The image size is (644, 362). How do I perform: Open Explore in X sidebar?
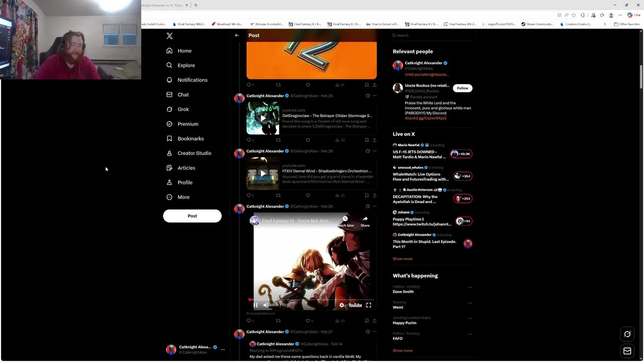181,65
